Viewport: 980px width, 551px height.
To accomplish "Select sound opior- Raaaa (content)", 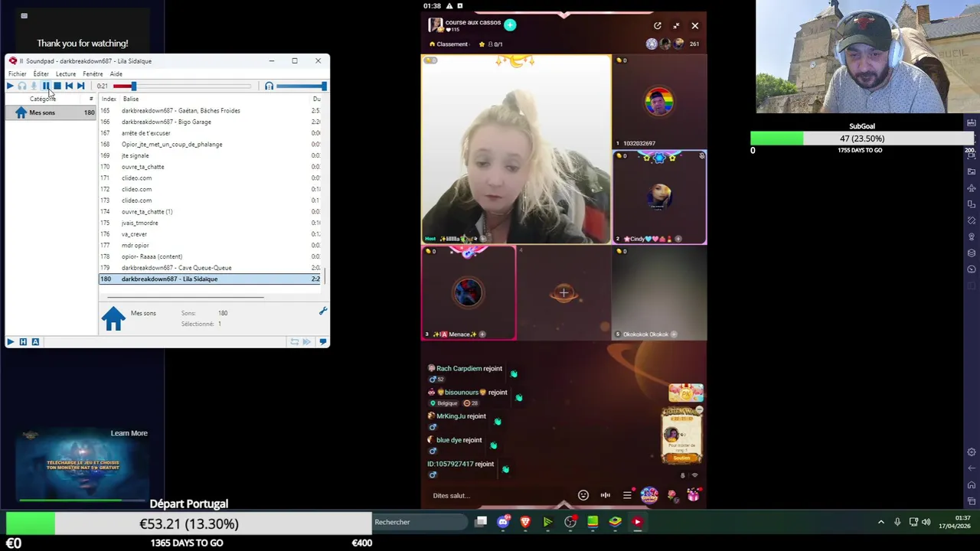I will click(211, 256).
